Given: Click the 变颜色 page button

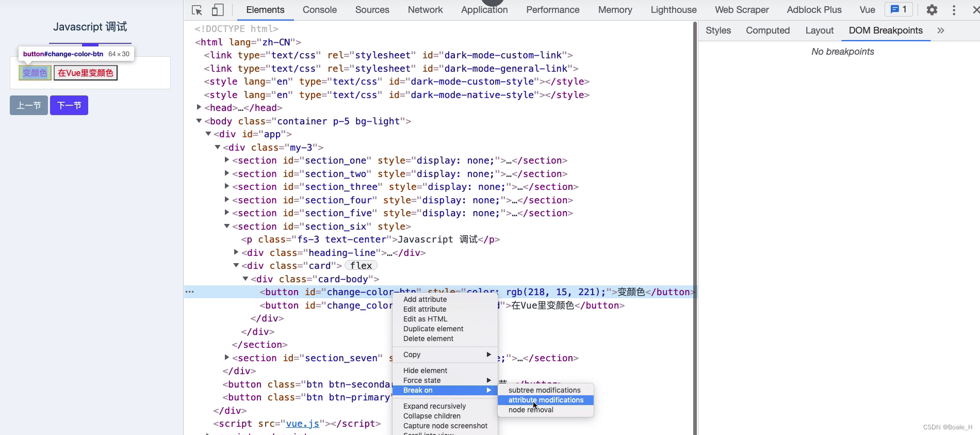Looking at the screenshot, I should pyautogui.click(x=35, y=73).
